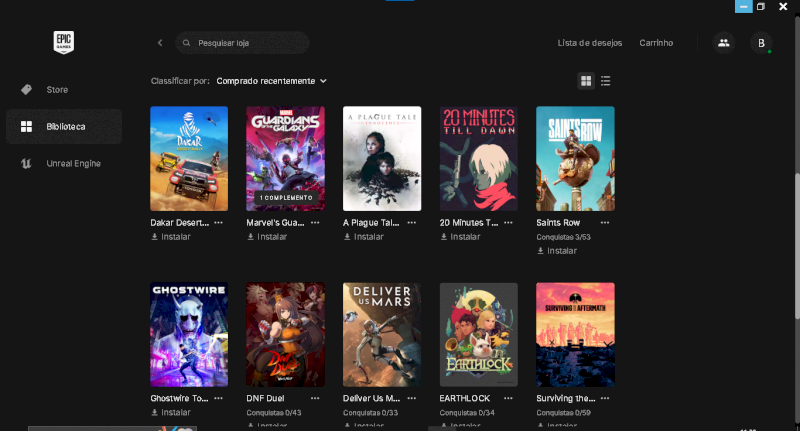Expand Comprado recentemente sort dropdown
Viewport: 800px width, 431px height.
pos(271,81)
